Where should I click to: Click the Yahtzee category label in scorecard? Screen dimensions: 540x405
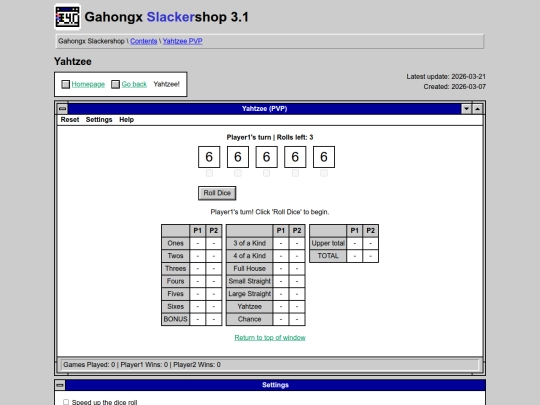click(x=249, y=307)
